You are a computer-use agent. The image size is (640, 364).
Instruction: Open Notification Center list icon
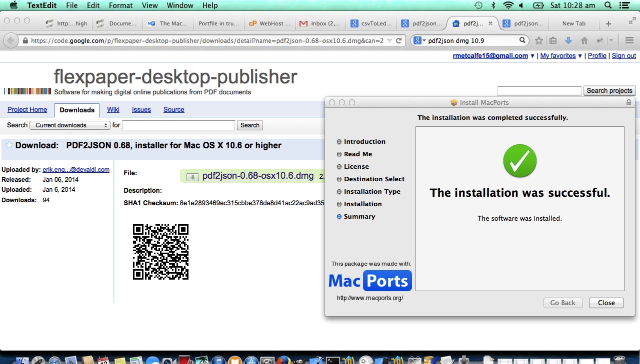[x=624, y=5]
